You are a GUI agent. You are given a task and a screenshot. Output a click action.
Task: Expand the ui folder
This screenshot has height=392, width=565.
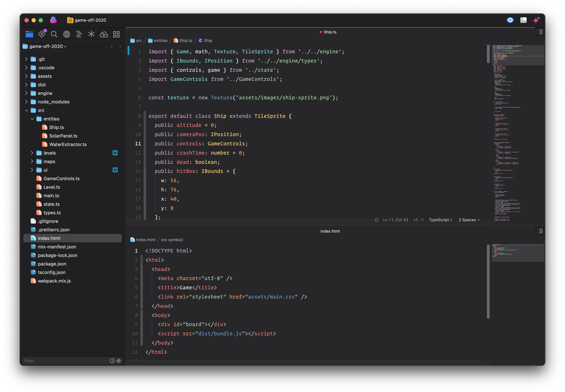click(x=32, y=170)
